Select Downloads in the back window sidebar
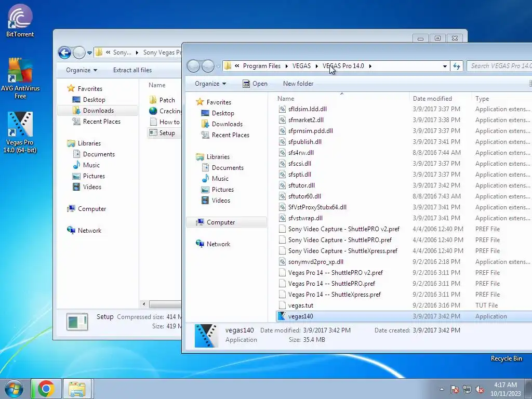The width and height of the screenshot is (532, 399). click(x=98, y=111)
